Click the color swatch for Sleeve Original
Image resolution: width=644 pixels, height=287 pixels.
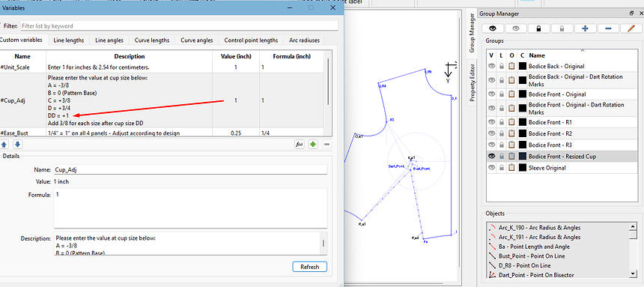click(523, 168)
